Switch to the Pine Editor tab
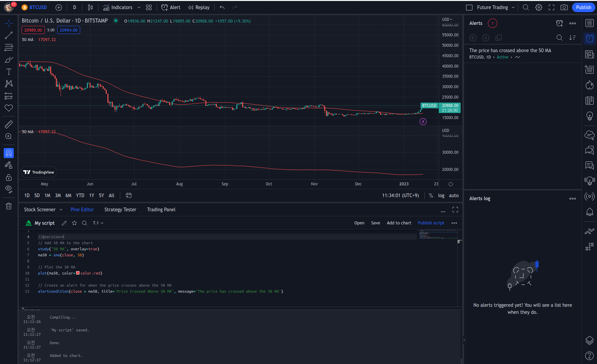Viewport: 597px width, 364px height. (x=82, y=210)
